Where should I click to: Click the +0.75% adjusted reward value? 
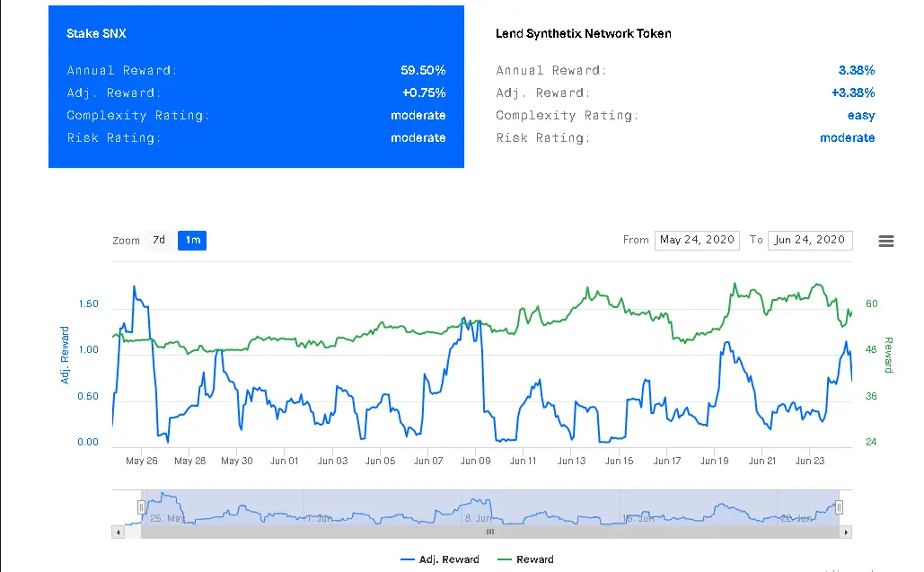[424, 93]
